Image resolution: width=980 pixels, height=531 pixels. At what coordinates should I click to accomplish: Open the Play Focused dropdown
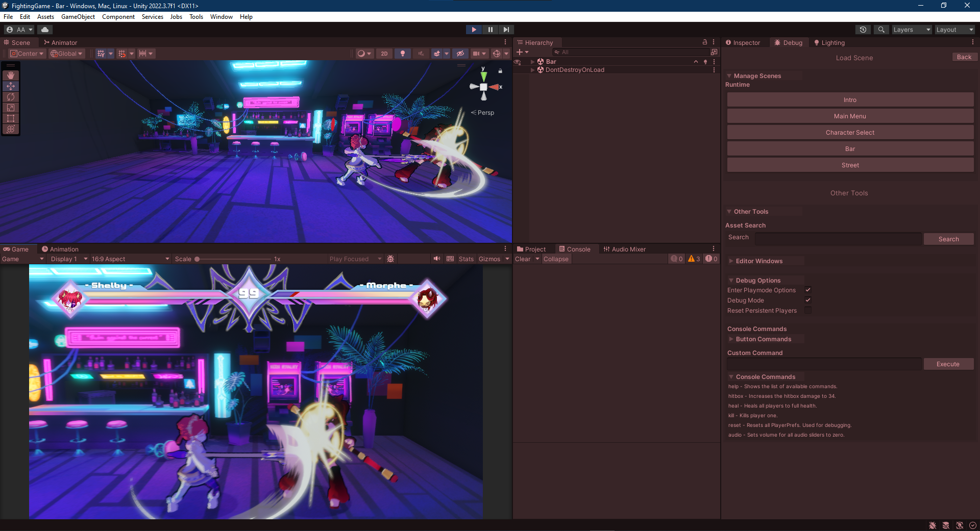pos(355,259)
